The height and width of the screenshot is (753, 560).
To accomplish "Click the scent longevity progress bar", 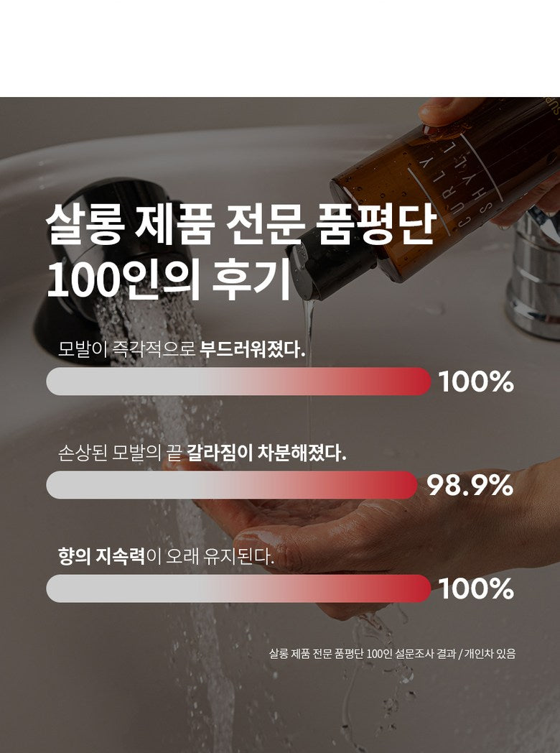I will (x=238, y=588).
